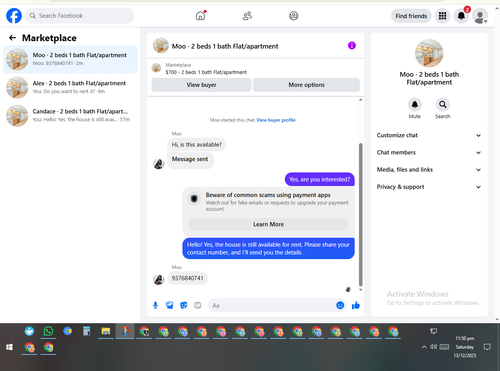Image resolution: width=500 pixels, height=371 pixels.
Task: Open Calculator from the taskbar
Action: (87, 331)
